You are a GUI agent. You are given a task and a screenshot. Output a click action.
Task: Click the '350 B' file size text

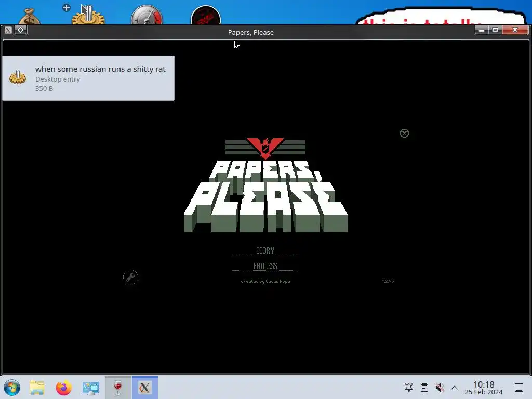point(44,88)
